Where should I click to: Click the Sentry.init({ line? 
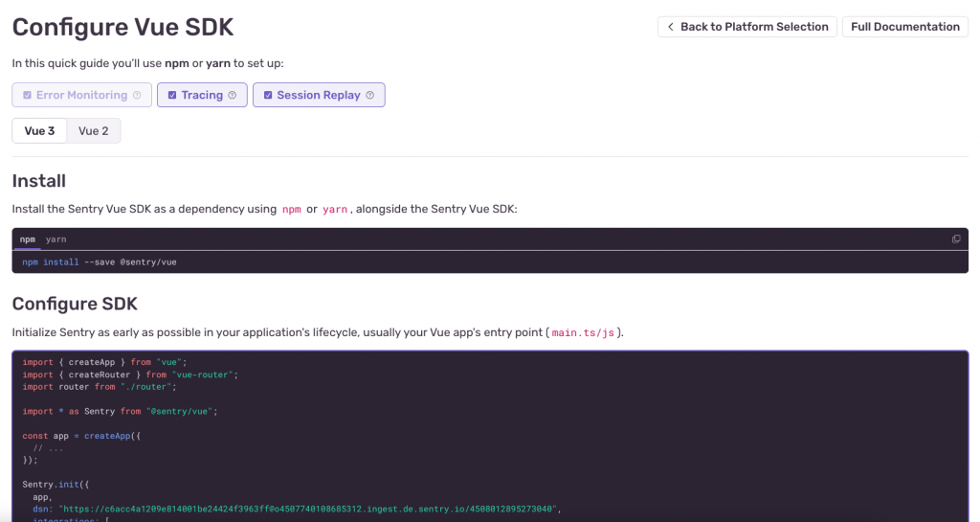[x=56, y=485]
